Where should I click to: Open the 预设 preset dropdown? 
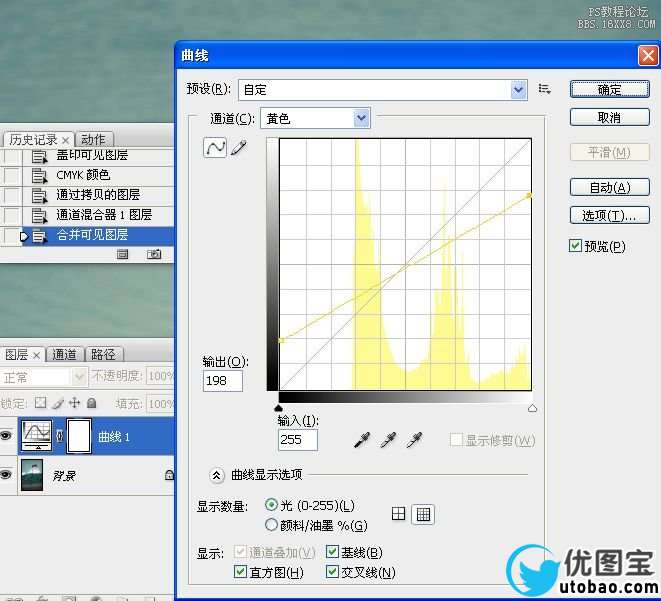click(x=518, y=89)
